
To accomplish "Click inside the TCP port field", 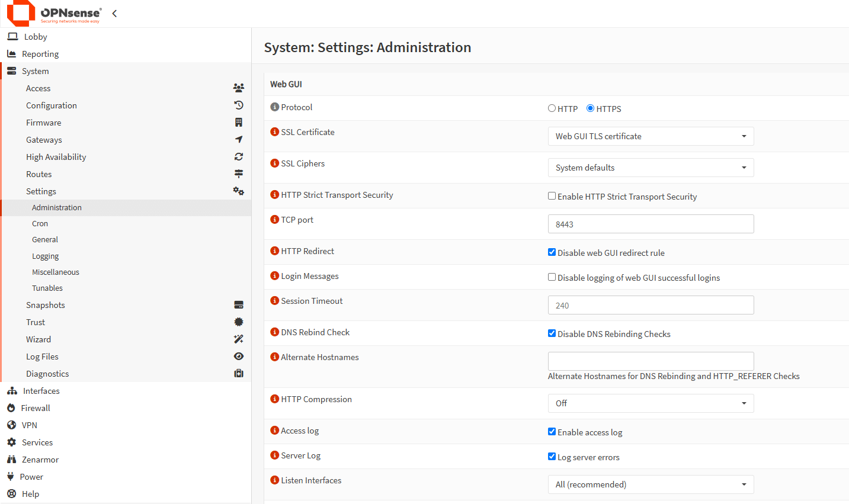I will (x=650, y=223).
